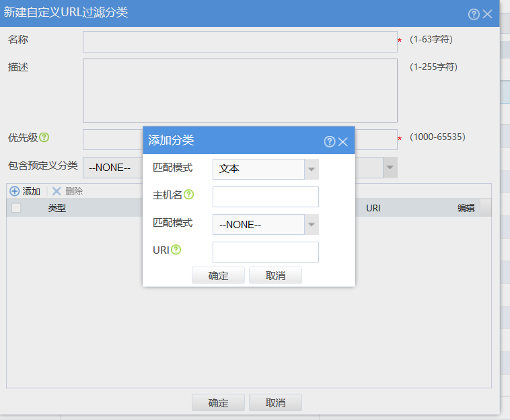Close the 添加分类 dialog
This screenshot has height=420, width=510.
coord(343,142)
